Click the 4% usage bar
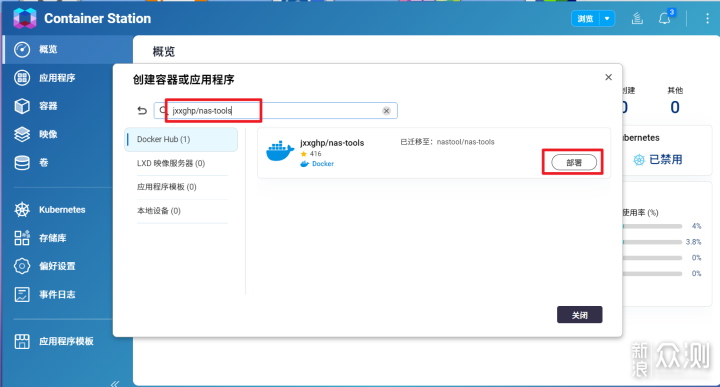The image size is (720, 387). tap(652, 226)
